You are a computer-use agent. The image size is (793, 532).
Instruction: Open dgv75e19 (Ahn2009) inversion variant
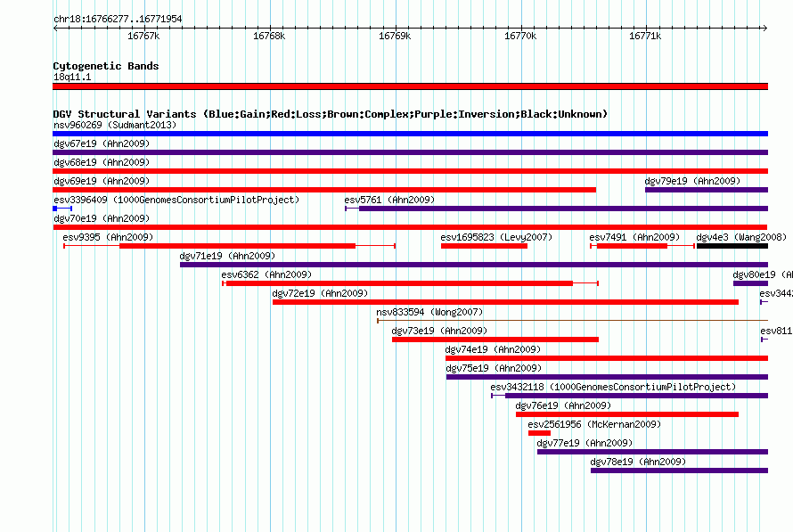click(494, 368)
